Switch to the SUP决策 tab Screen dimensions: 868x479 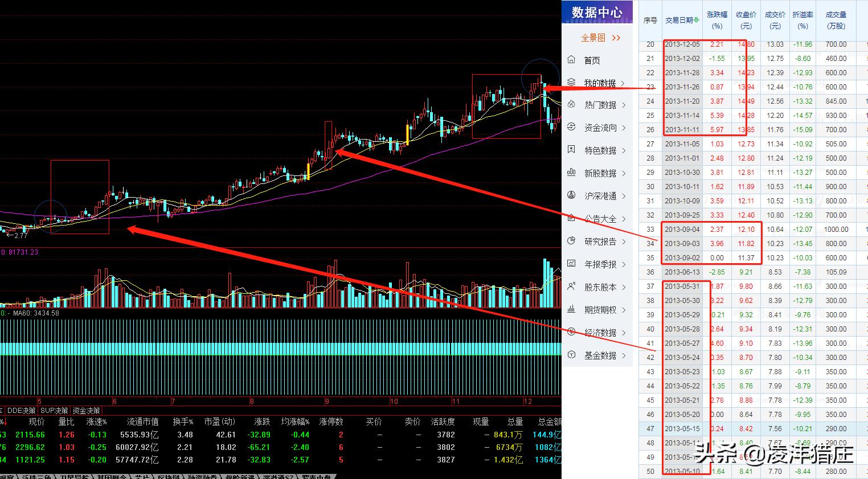point(55,411)
